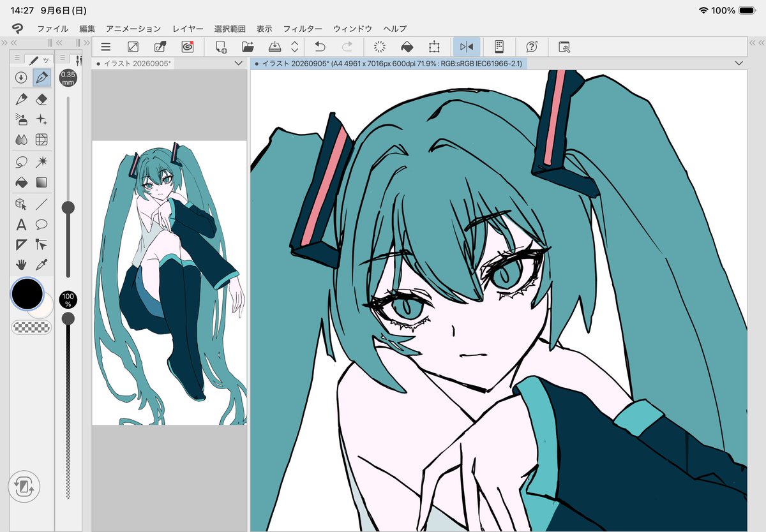This screenshot has height=532, width=766.
Task: Select the Ruler triangle tool
Action: point(21,244)
